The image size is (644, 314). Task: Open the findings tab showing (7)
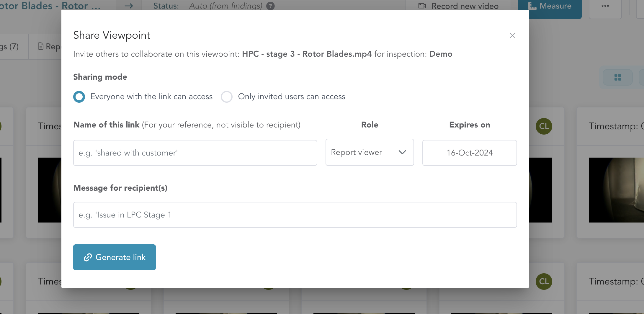coord(10,47)
